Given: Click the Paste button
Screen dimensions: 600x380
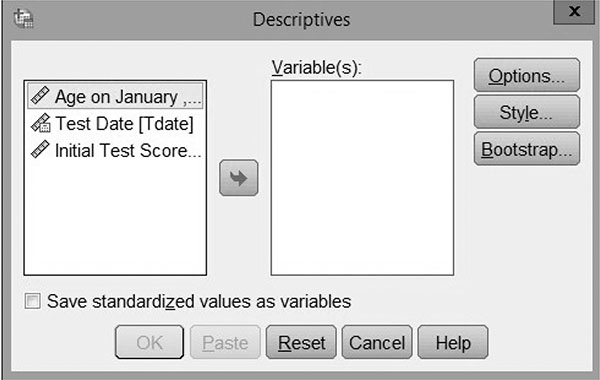Looking at the screenshot, I should 225,342.
